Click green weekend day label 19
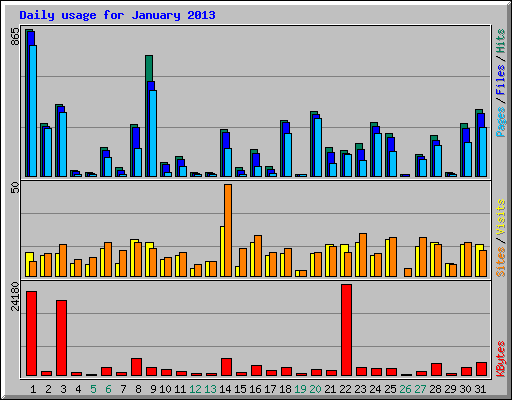The width and height of the screenshot is (512, 400). click(x=300, y=389)
